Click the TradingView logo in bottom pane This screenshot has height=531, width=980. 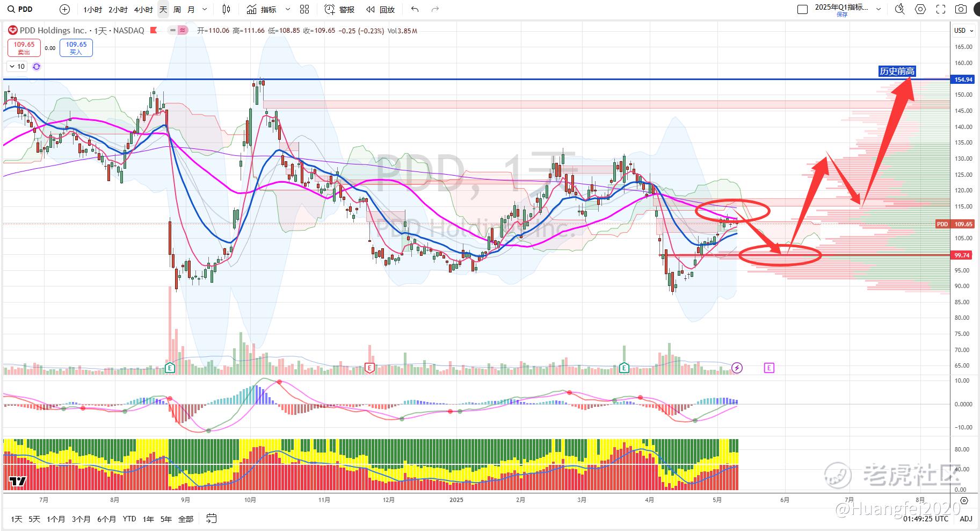[x=18, y=481]
